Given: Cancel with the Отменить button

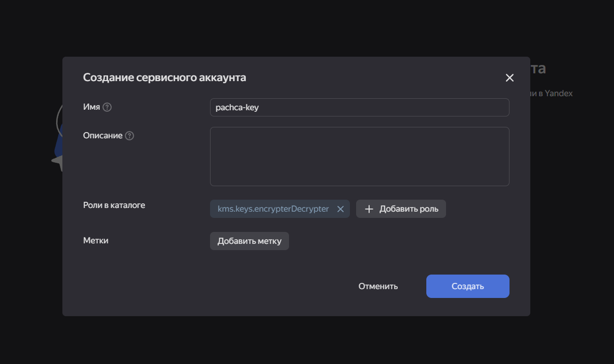Looking at the screenshot, I should [x=378, y=286].
